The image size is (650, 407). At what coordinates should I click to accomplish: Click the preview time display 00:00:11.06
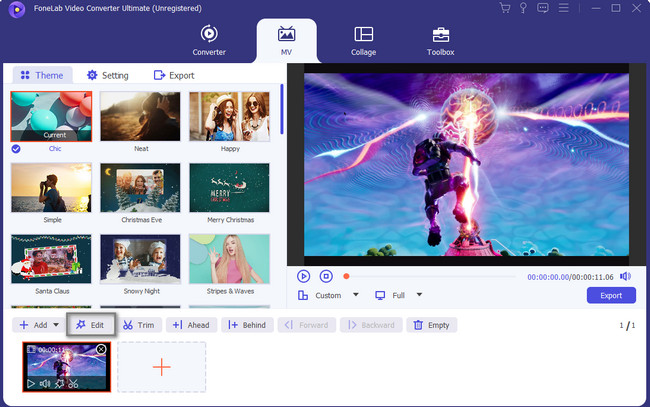coord(592,277)
